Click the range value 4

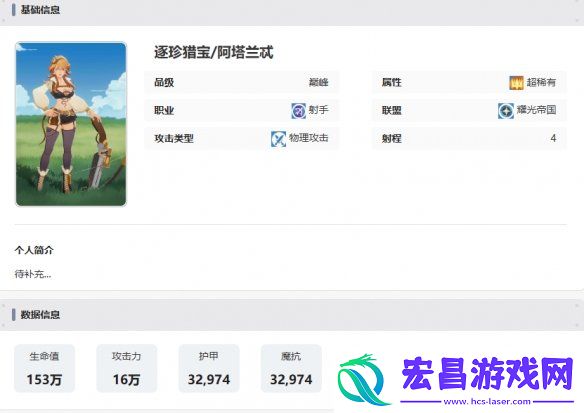(x=553, y=138)
